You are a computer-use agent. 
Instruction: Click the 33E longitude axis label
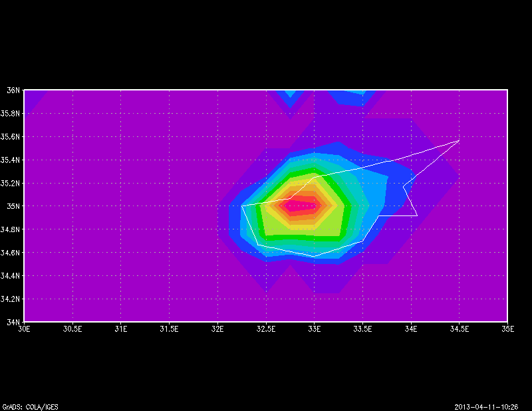(x=314, y=329)
